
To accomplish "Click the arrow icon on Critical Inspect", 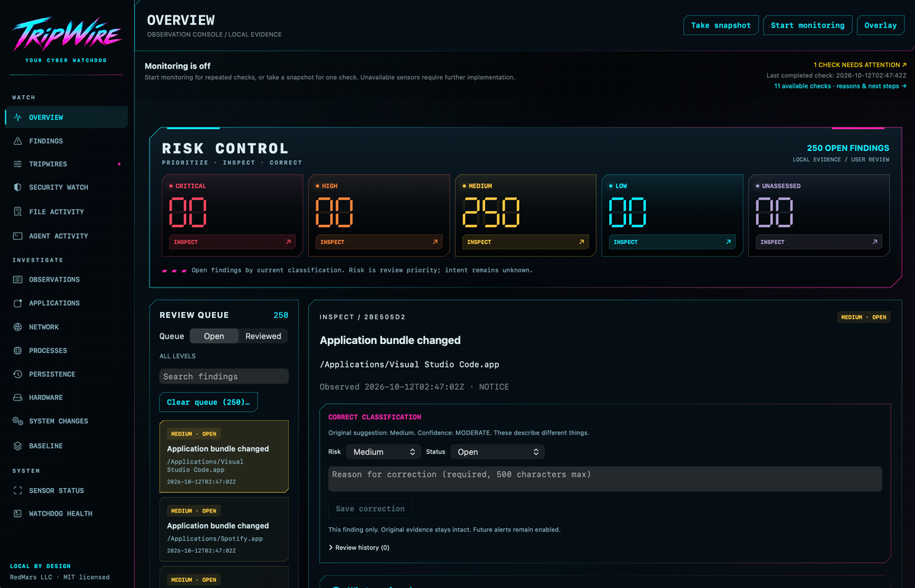I will pyautogui.click(x=288, y=242).
